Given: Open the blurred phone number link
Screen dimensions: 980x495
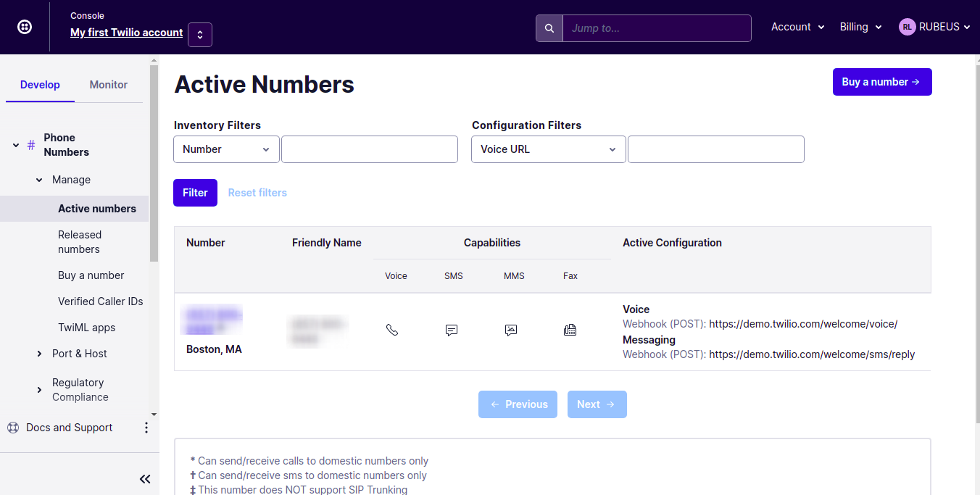Looking at the screenshot, I should tap(213, 321).
